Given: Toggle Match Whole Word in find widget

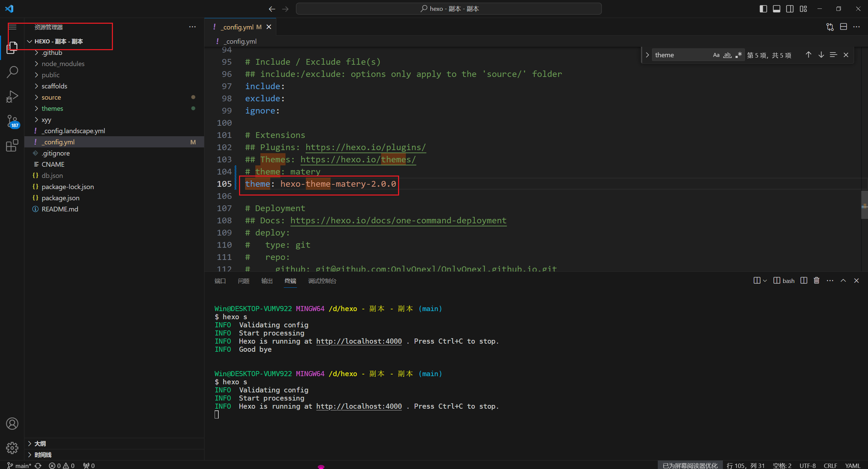Looking at the screenshot, I should coord(727,55).
